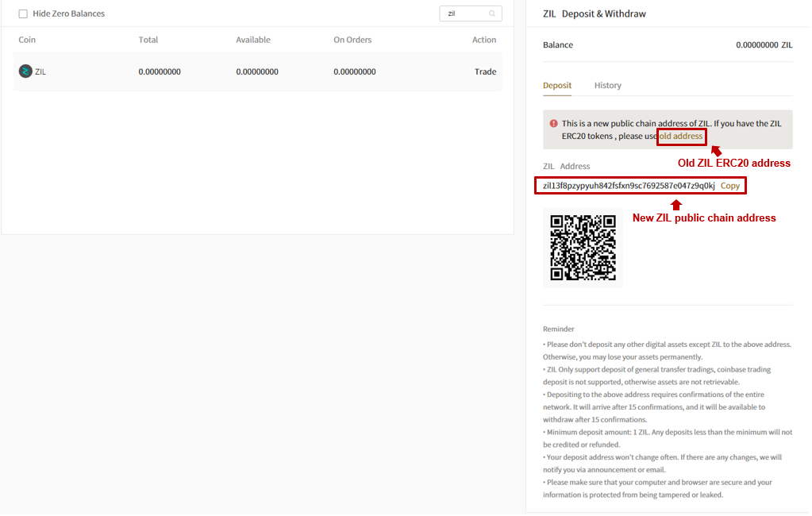Click the Reminder heading

coord(558,329)
